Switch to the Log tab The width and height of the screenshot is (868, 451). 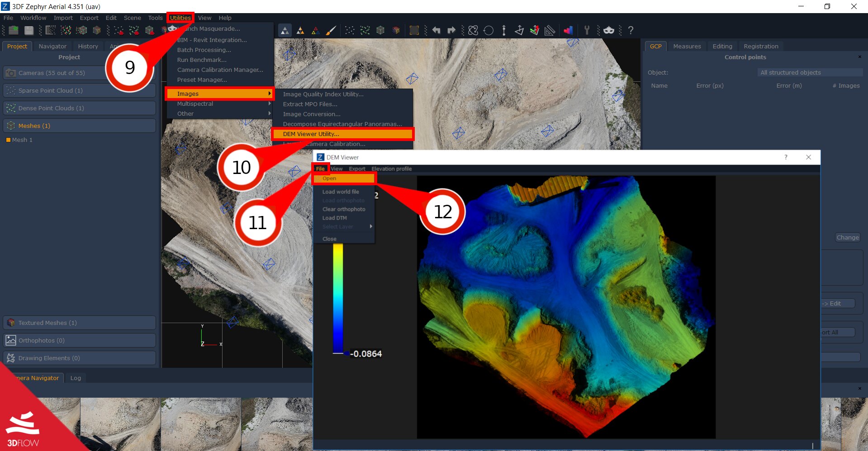pyautogui.click(x=76, y=378)
